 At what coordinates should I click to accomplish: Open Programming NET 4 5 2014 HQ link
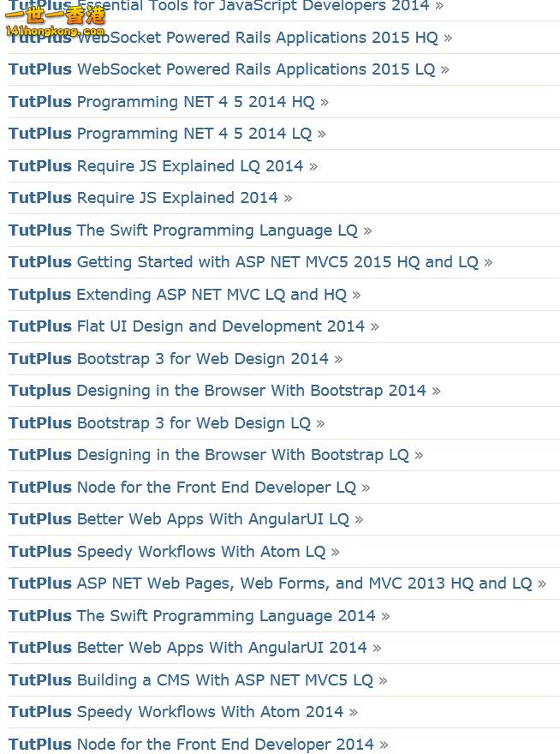169,101
